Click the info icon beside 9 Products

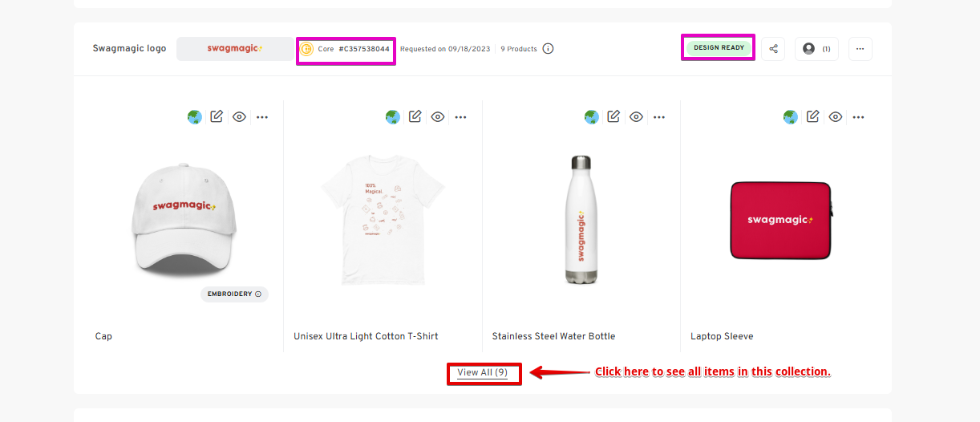tap(549, 49)
